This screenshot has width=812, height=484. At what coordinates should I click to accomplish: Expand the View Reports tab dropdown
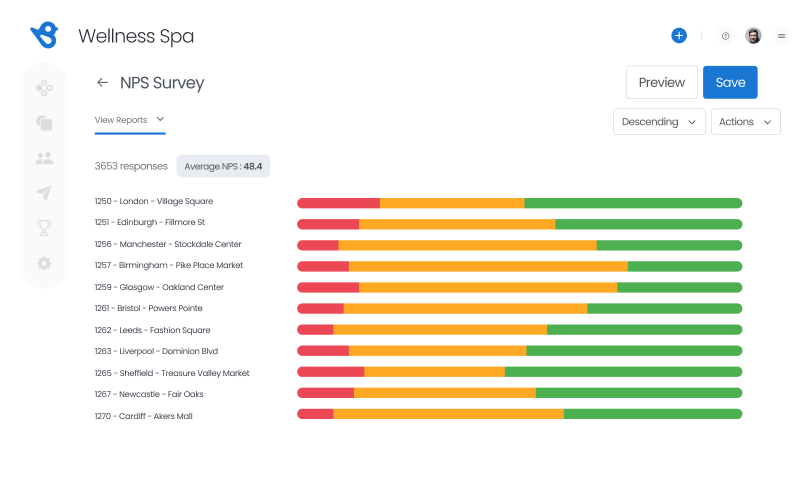129,120
